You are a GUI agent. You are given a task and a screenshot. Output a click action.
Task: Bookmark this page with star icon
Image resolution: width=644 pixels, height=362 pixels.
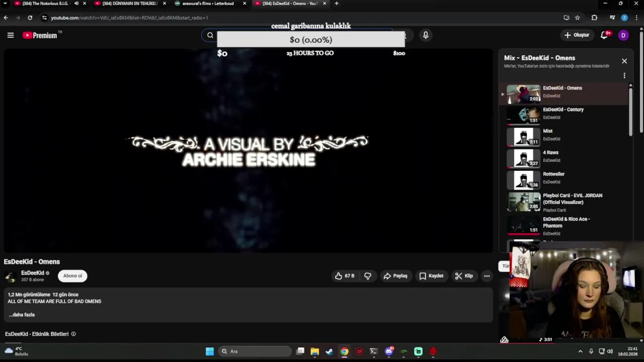tap(578, 18)
